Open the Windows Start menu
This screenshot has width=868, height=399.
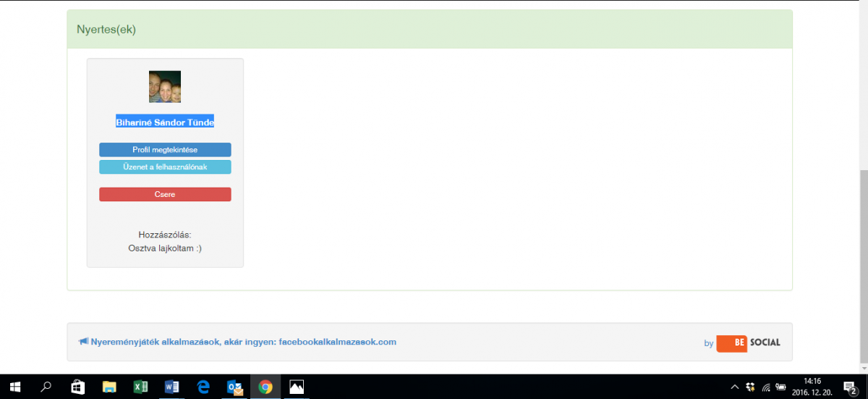(14, 387)
